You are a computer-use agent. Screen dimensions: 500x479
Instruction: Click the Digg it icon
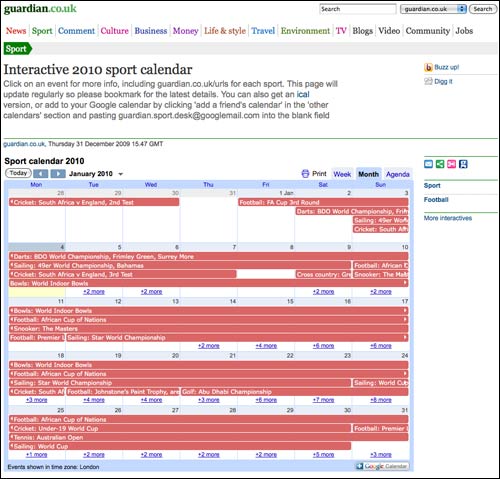point(428,81)
